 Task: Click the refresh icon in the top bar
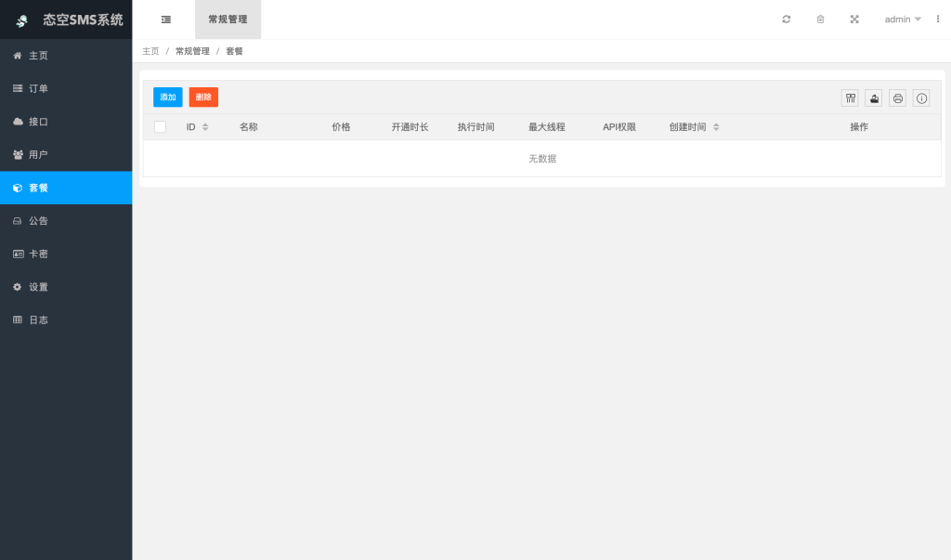coord(787,20)
